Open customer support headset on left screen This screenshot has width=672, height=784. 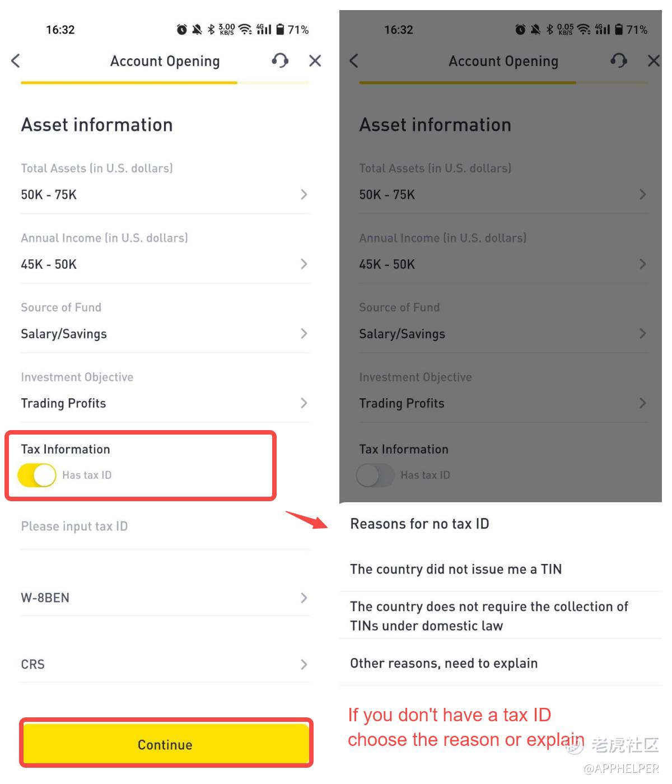[x=280, y=60]
